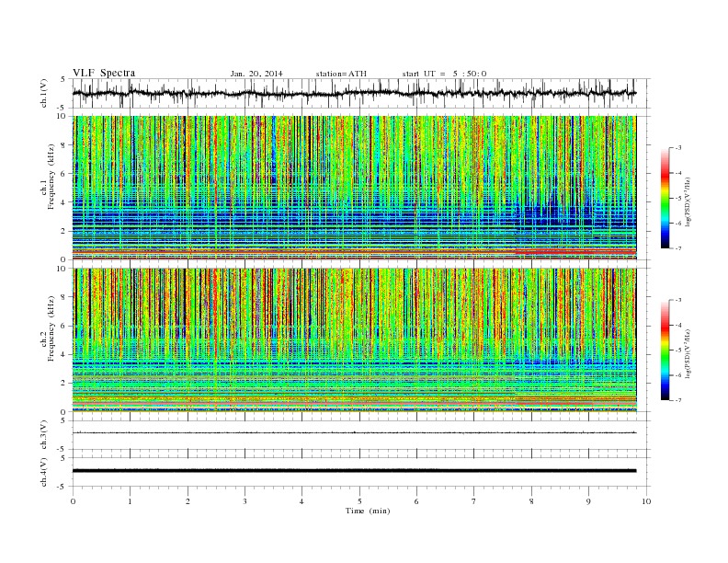Click the 9 tick label on Time axis
The image size is (728, 563).
click(588, 501)
